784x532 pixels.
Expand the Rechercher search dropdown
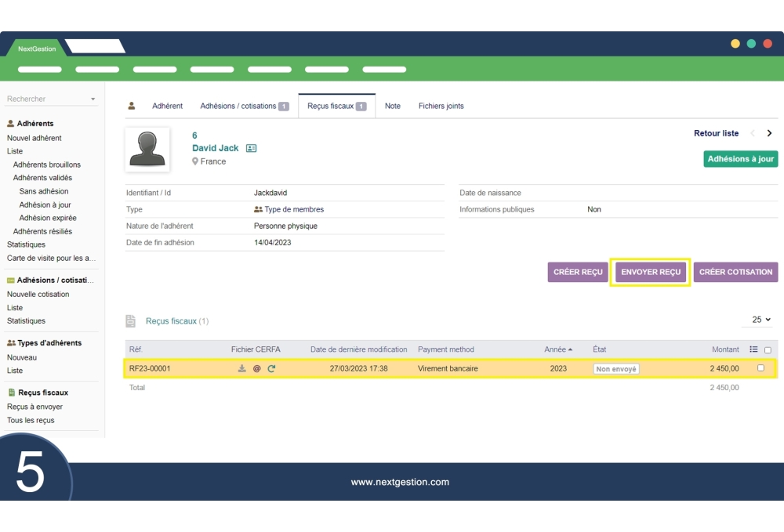pos(93,100)
